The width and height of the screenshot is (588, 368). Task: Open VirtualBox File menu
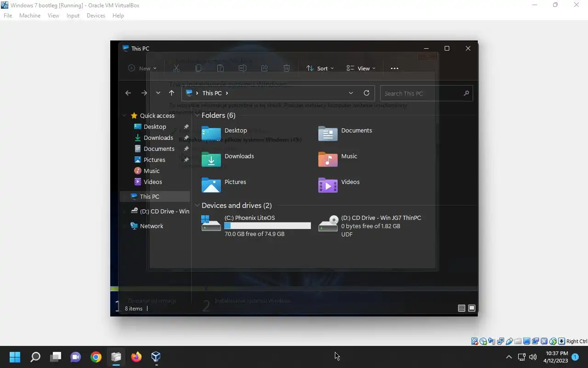[7, 15]
